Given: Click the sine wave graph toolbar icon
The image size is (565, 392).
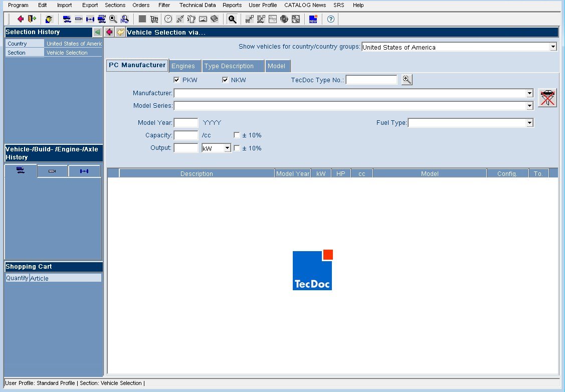Looking at the screenshot, I should pyautogui.click(x=273, y=19).
